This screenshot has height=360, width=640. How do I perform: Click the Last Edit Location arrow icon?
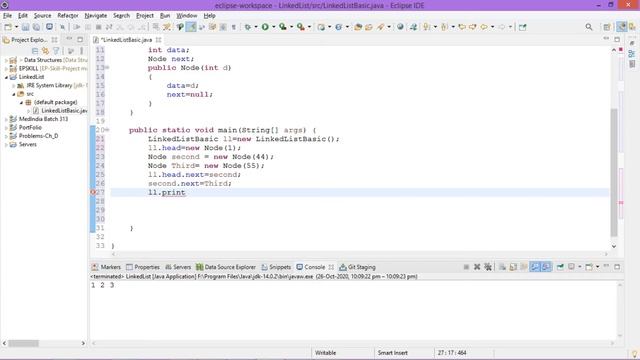[x=462, y=27]
